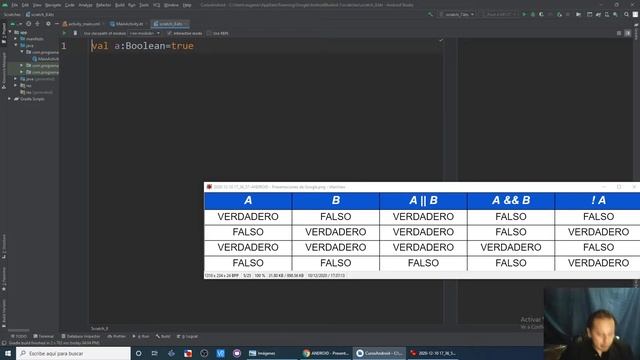Toggle the Interactive mode checkbox
Viewport: 640px width, 360px height.
tap(169, 33)
